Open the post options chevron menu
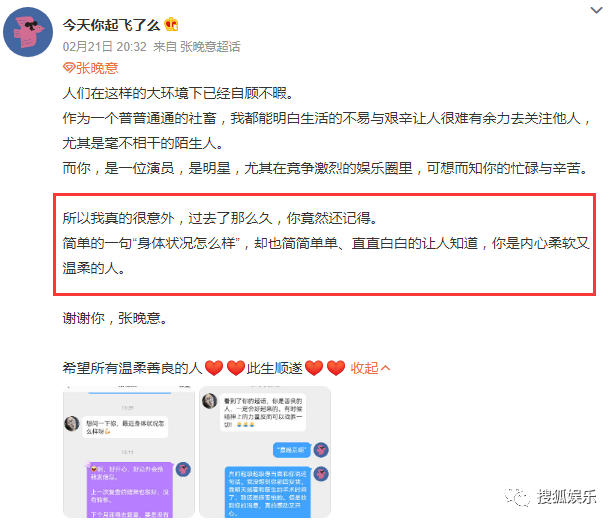The height and width of the screenshot is (524, 616). pos(596,11)
